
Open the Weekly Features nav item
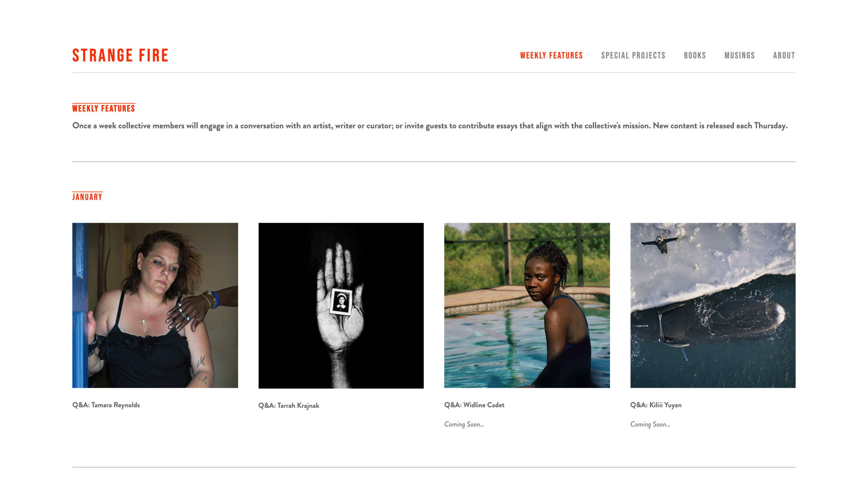551,56
